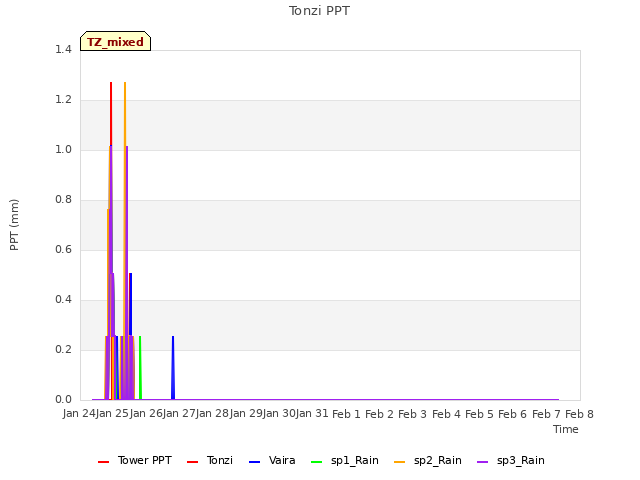The image size is (640, 480).
Task: Click the TZ_mixed annotation label
Action: point(116,41)
